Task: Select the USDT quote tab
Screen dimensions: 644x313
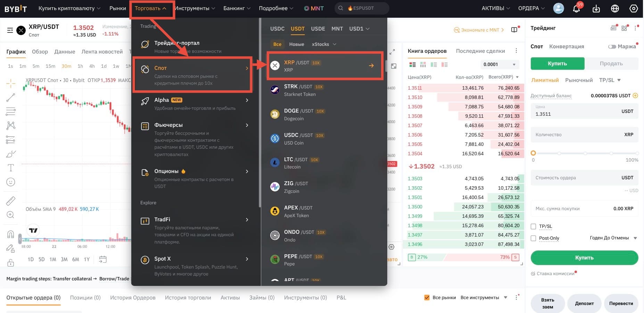Action: pyautogui.click(x=298, y=28)
